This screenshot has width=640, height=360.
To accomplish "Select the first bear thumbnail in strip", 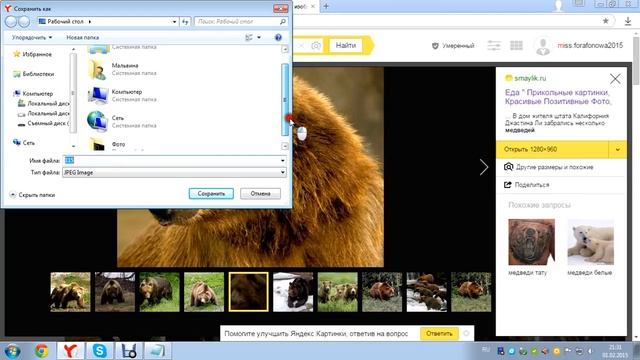I will pyautogui.click(x=70, y=292).
